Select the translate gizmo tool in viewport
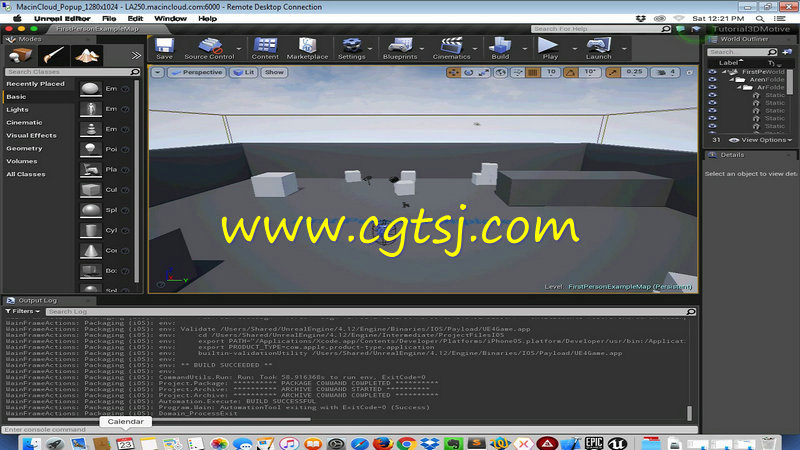 click(x=453, y=72)
